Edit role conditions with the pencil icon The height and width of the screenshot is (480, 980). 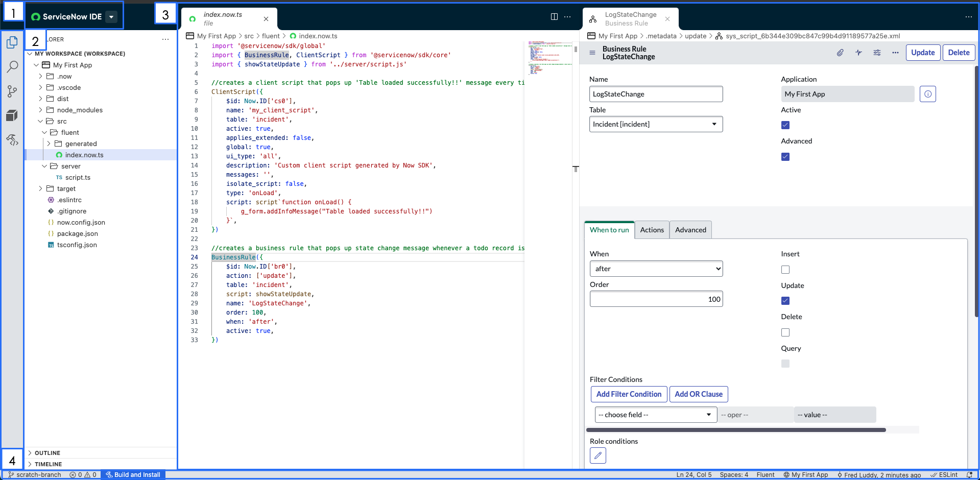click(598, 455)
